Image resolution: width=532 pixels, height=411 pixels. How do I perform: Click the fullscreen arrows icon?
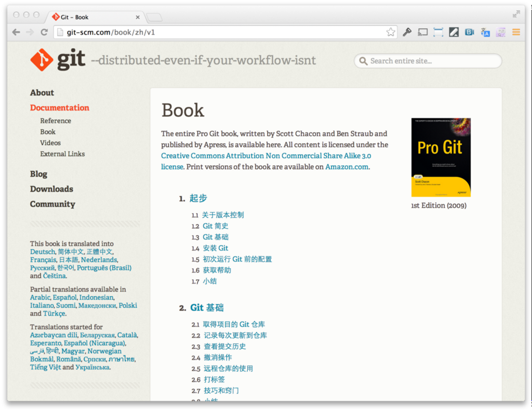tap(516, 14)
